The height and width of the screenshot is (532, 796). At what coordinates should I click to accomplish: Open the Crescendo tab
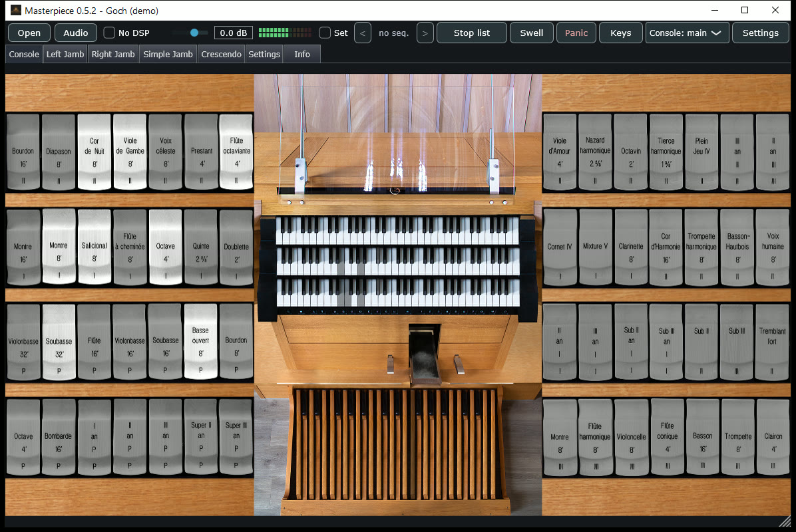coord(222,55)
